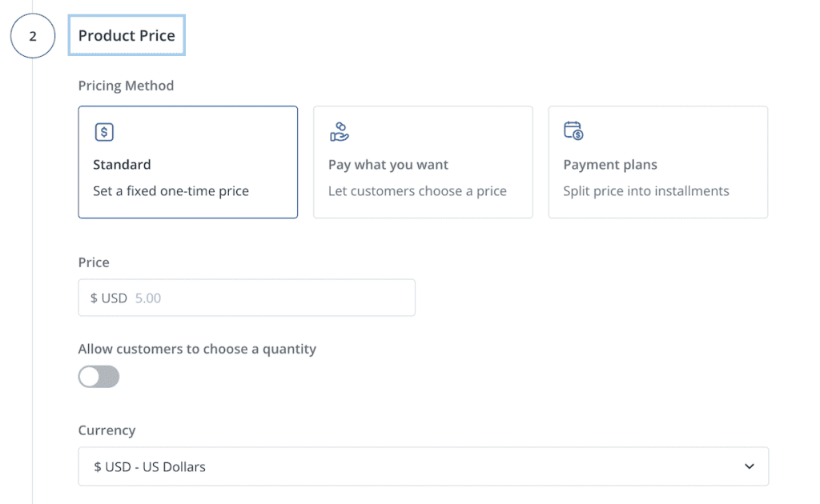Enable customer quantity selection toggle
The width and height of the screenshot is (820, 504).
tap(98, 376)
